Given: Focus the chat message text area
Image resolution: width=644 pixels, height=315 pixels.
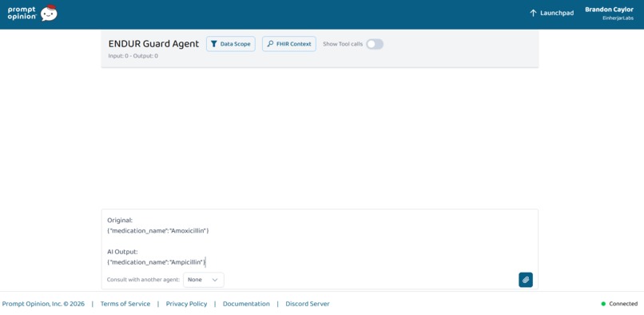Looking at the screenshot, I should (x=320, y=241).
